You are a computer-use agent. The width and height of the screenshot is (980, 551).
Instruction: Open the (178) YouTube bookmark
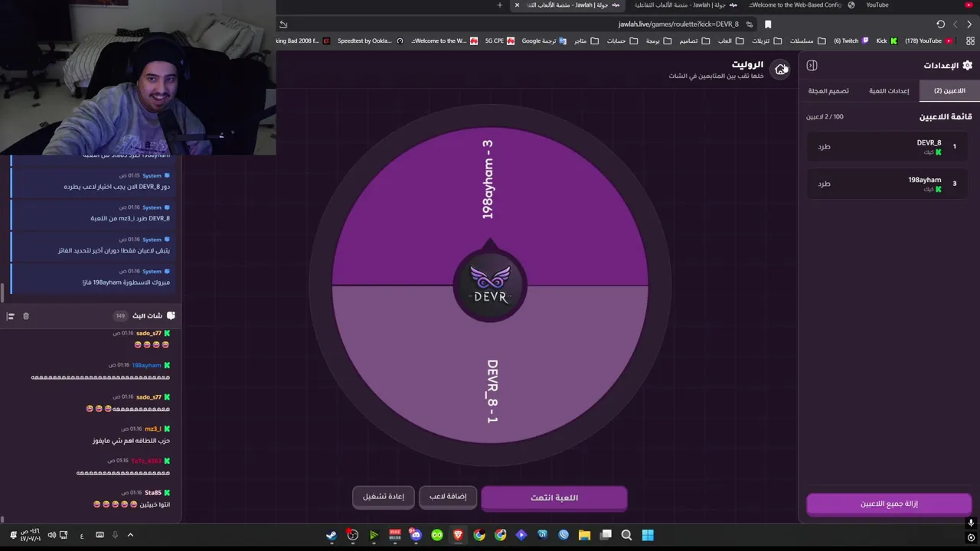pos(928,41)
